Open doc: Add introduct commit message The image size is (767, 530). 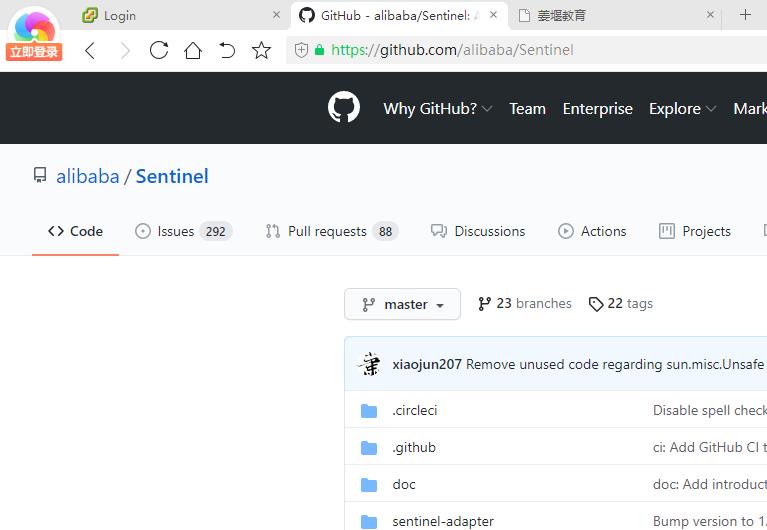710,484
